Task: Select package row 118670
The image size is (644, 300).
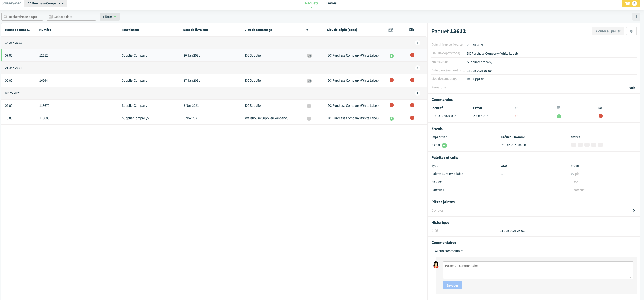Action: point(214,106)
